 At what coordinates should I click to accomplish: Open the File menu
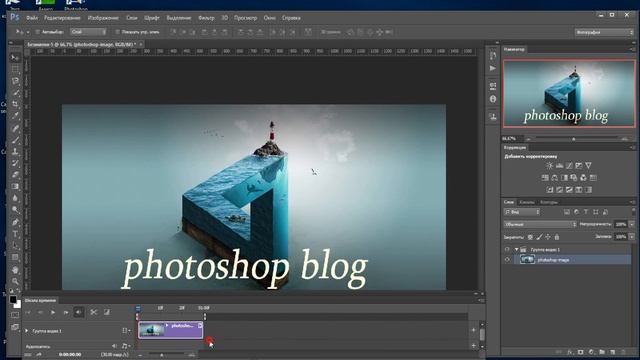[32, 18]
